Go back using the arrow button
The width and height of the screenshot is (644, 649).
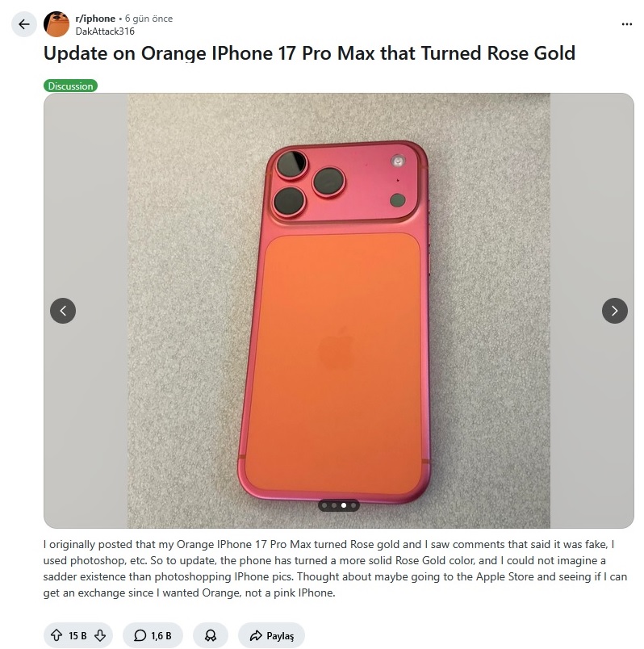[x=24, y=24]
